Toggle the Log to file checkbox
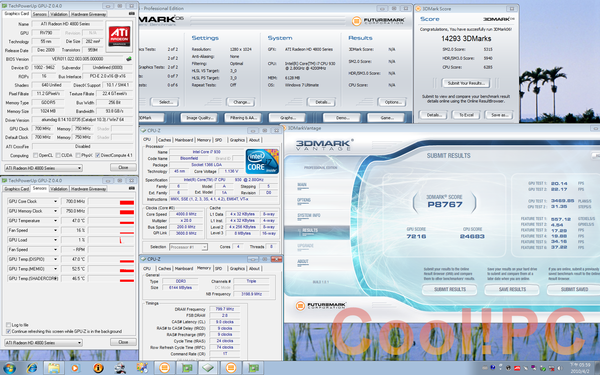The image size is (600, 375). pyautogui.click(x=8, y=325)
